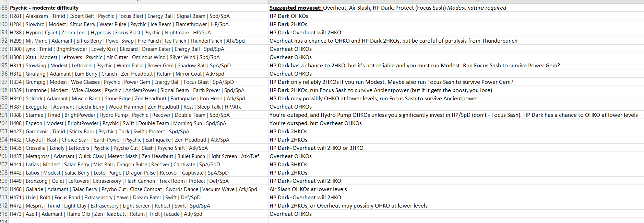
Task: Click the H427 Gardevoir cell
Action: pos(138,131)
